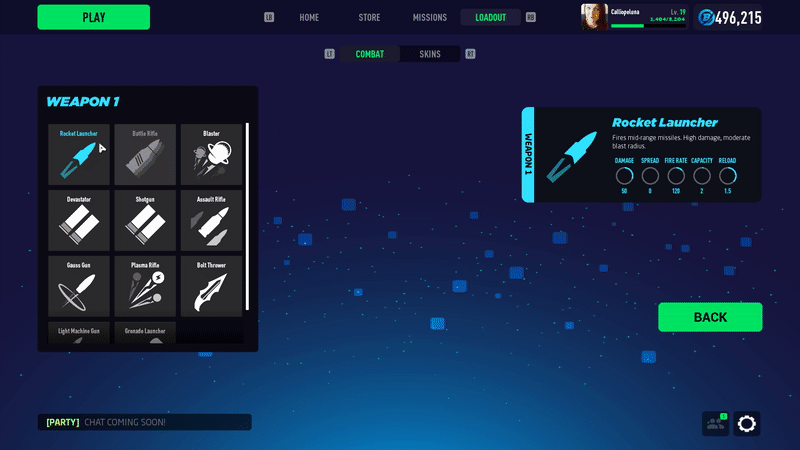Open the Calliopolona player profile avatar

point(594,16)
